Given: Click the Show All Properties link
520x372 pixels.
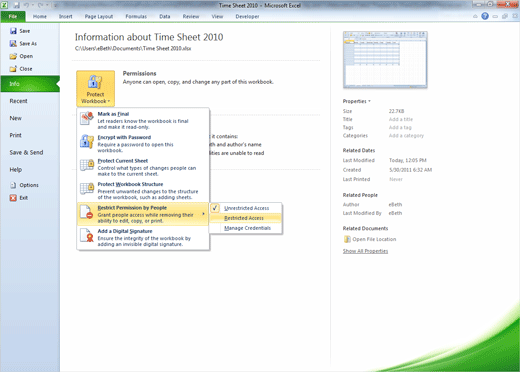Looking at the screenshot, I should [365, 251].
